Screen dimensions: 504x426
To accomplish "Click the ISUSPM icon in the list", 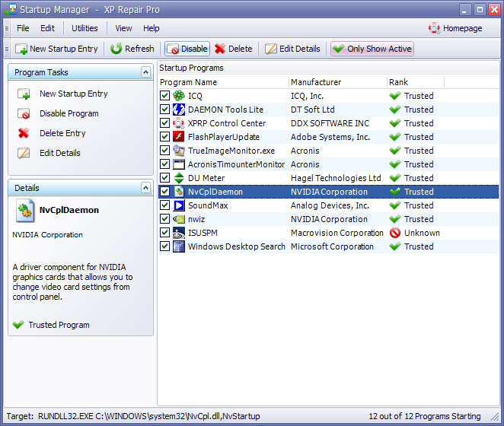I will pyautogui.click(x=179, y=233).
